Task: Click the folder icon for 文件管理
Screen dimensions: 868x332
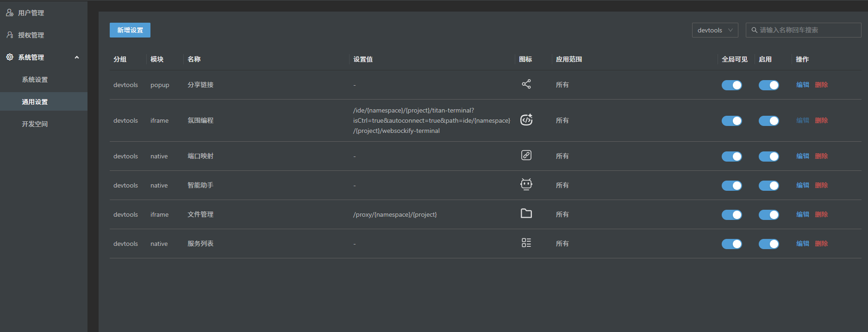Action: (x=526, y=213)
